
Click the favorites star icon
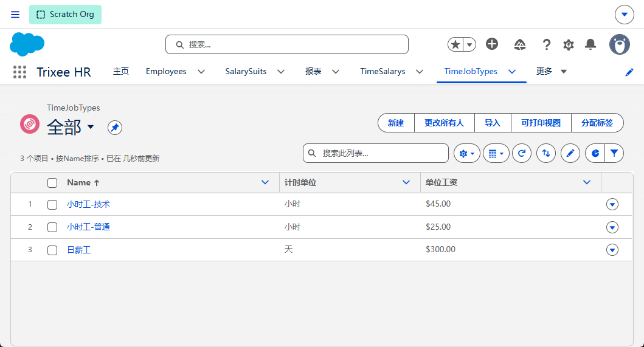click(x=455, y=44)
